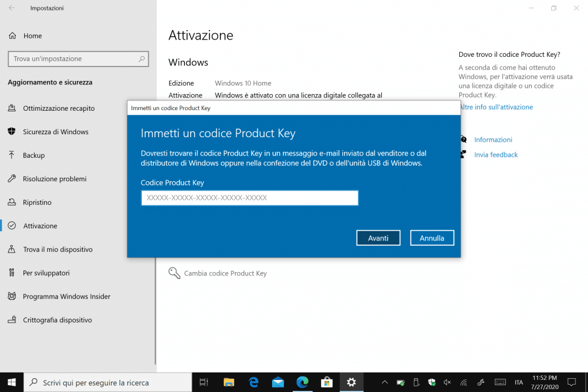Open Risoluzione problemi wrench icon
This screenshot has width=588, height=392.
[11, 178]
